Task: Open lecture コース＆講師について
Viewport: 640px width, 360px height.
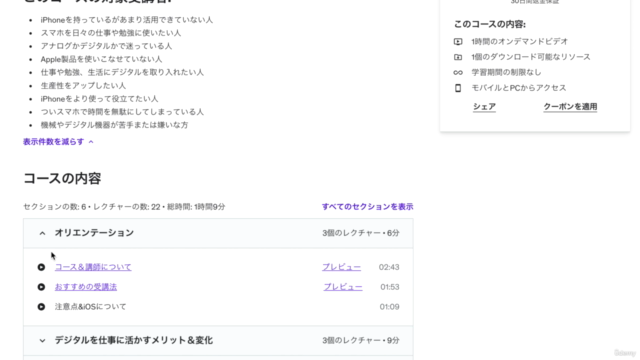Action: point(93,267)
